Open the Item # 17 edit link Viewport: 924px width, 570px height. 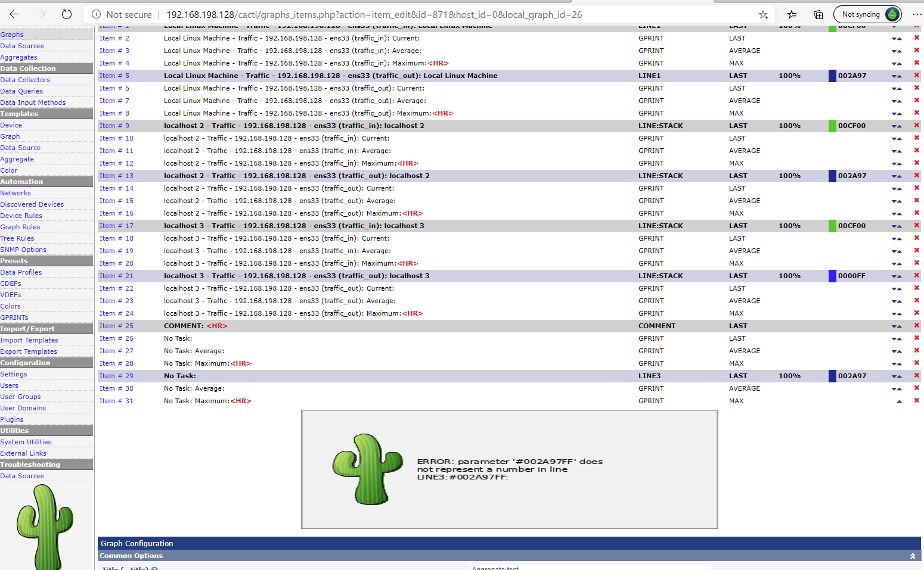point(116,226)
